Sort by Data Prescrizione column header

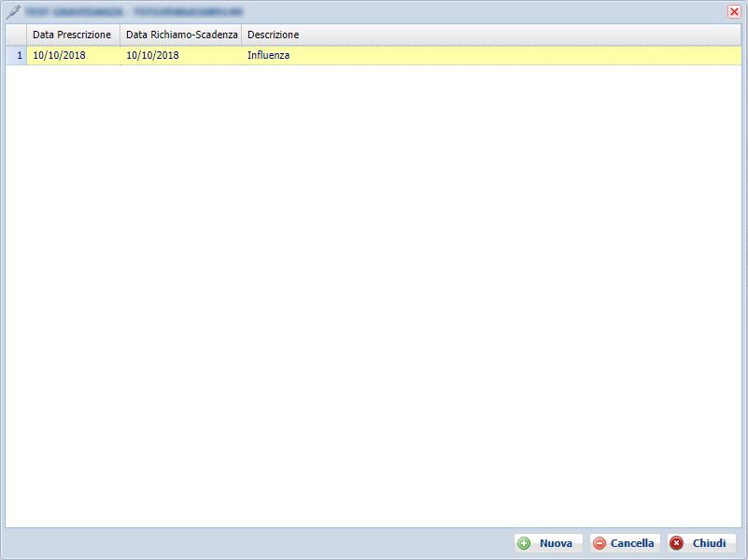(x=73, y=35)
